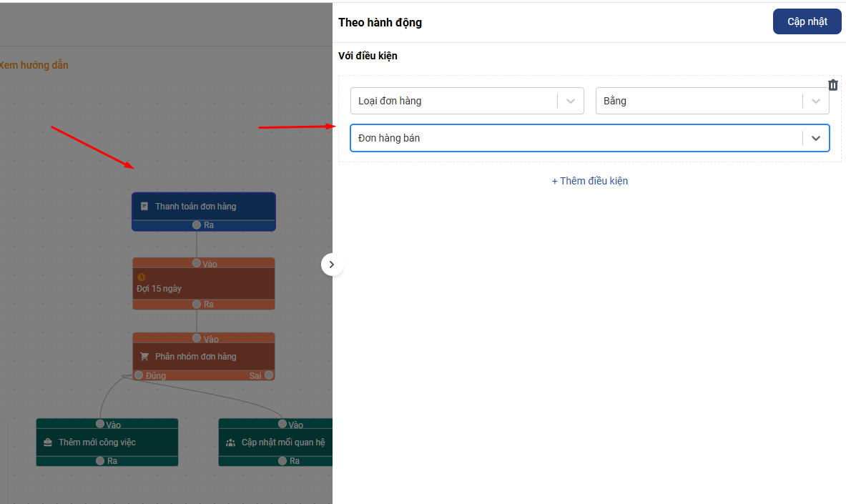Viewport: 846px width, 504px height.
Task: Click the Ra output port of Thanh toán đơn hàng
Action: 197,225
